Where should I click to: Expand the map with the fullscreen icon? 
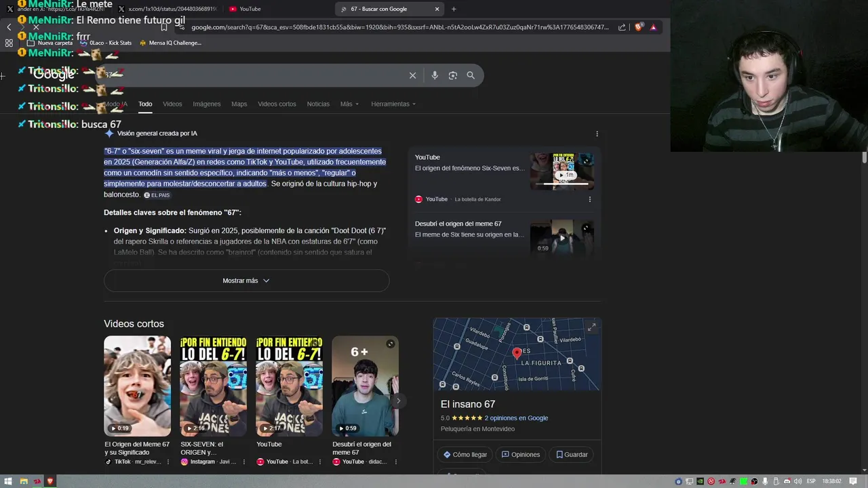pos(591,327)
